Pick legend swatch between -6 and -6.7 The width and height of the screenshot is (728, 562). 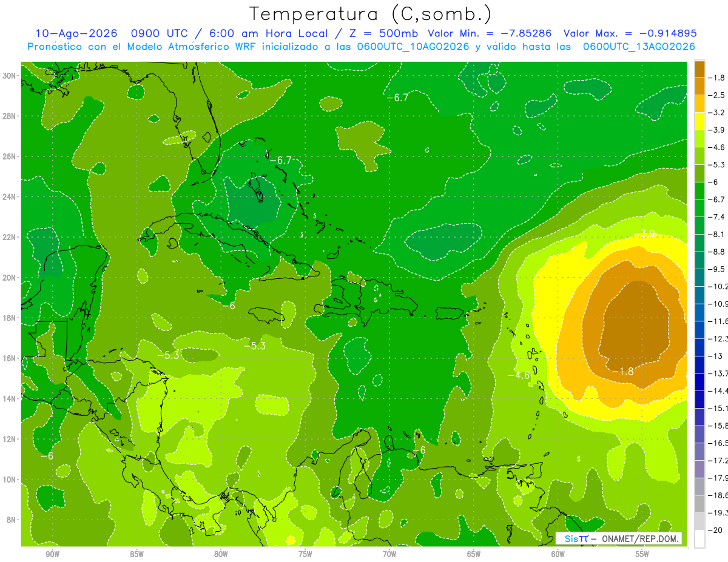699,190
